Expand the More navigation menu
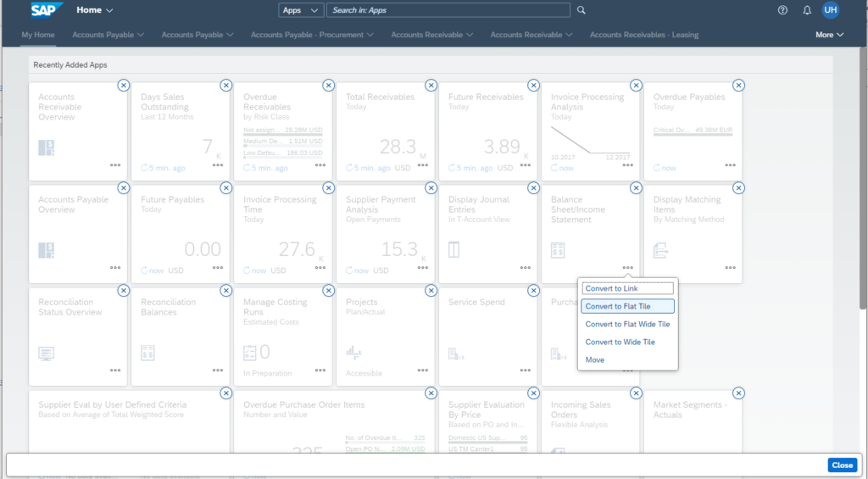Screen dimensions: 868x479 [829, 35]
